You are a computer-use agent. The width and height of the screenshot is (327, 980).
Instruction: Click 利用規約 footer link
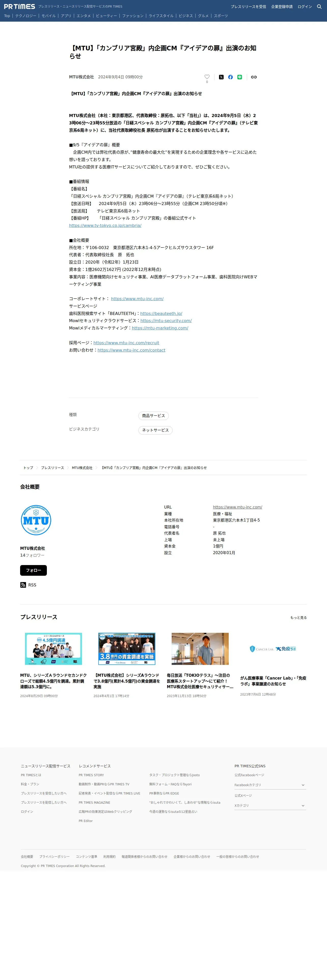[109, 856]
